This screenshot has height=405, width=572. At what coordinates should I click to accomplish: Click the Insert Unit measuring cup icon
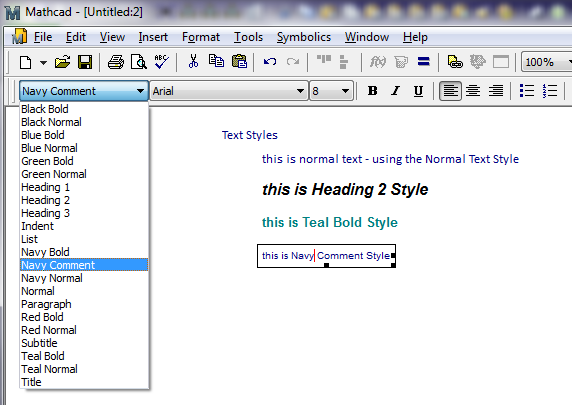pos(401,62)
